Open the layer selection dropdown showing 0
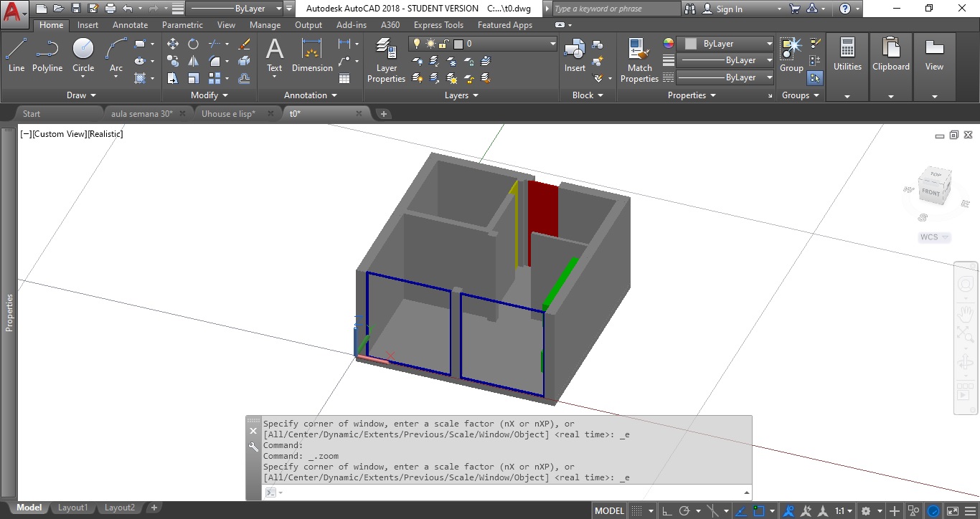The width and height of the screenshot is (980, 519). pyautogui.click(x=483, y=44)
